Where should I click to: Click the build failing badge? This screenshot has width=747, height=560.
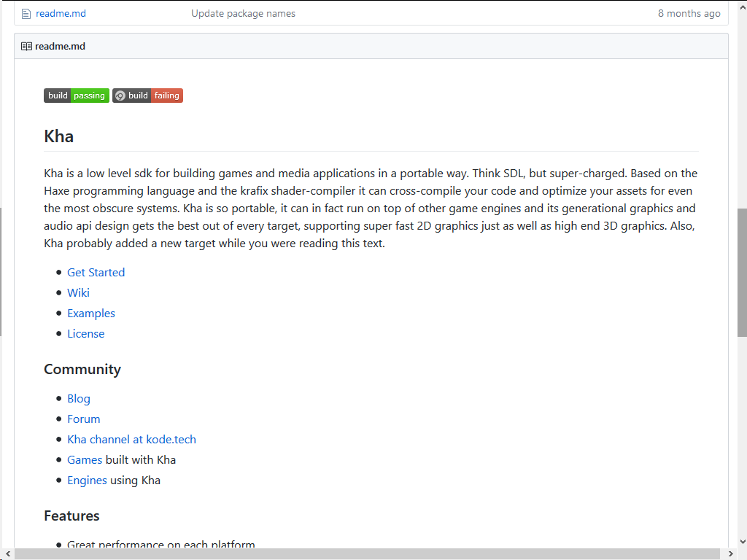[x=147, y=96]
